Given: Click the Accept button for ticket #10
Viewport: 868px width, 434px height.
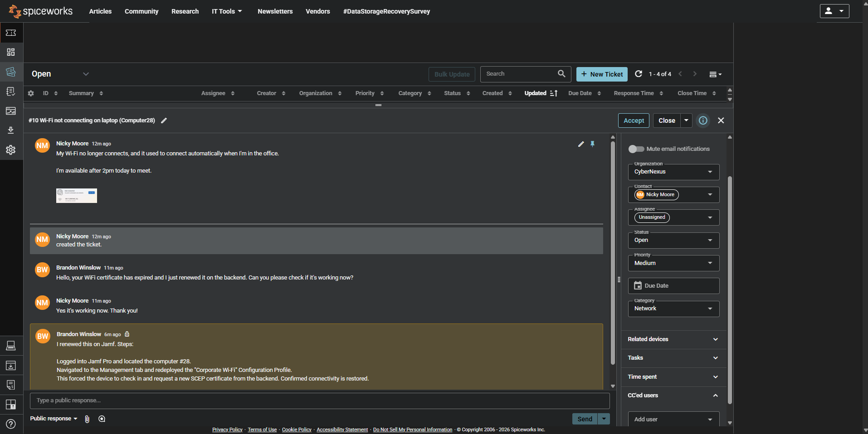Looking at the screenshot, I should point(634,121).
